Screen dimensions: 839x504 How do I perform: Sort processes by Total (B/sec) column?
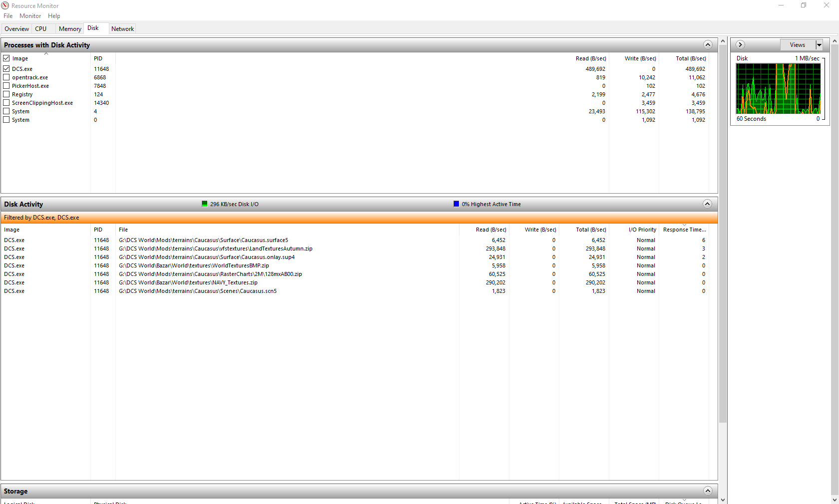(x=691, y=58)
